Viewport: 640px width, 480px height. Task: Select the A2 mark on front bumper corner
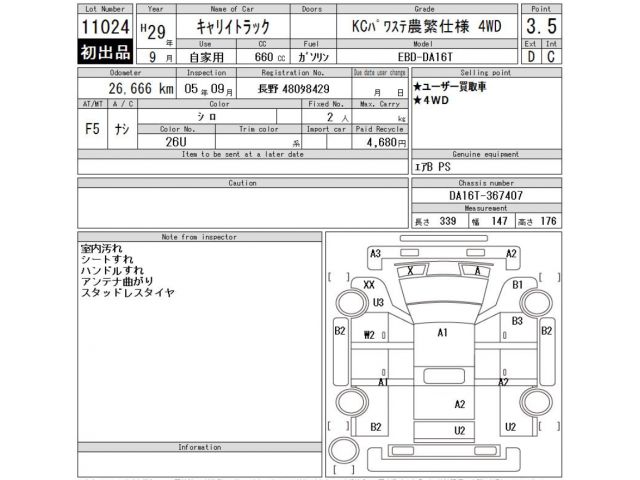coord(511,253)
